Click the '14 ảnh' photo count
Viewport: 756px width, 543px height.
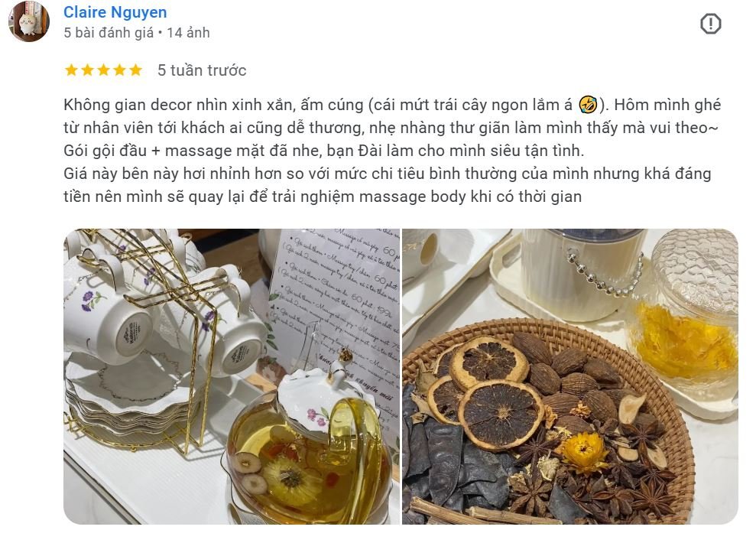coord(188,33)
